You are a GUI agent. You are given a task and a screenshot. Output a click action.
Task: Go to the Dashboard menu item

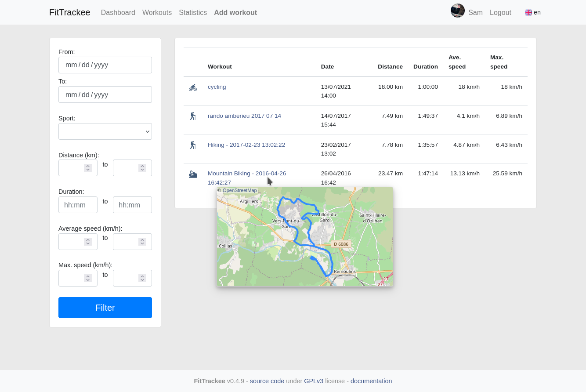pyautogui.click(x=118, y=13)
